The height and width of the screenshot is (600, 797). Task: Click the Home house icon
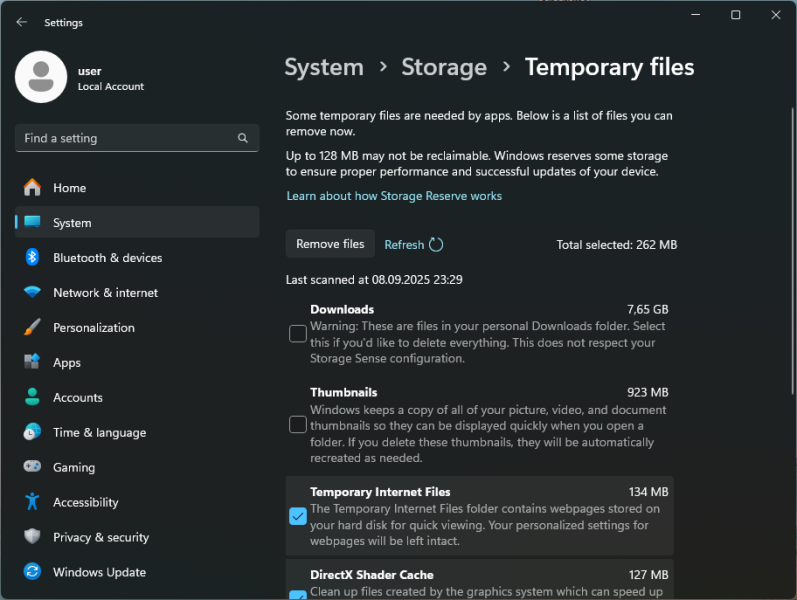point(32,188)
